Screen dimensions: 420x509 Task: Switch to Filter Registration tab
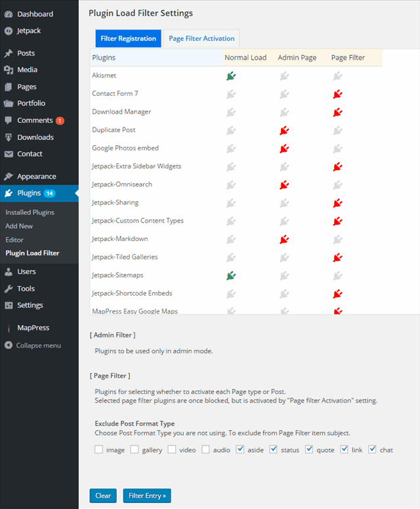point(128,38)
